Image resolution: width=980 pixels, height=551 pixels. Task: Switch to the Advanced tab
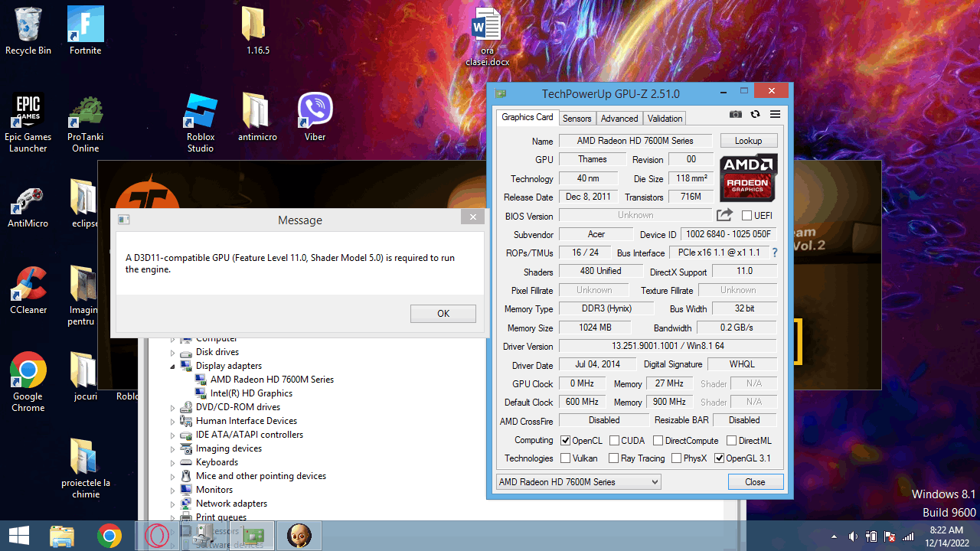[x=619, y=119]
